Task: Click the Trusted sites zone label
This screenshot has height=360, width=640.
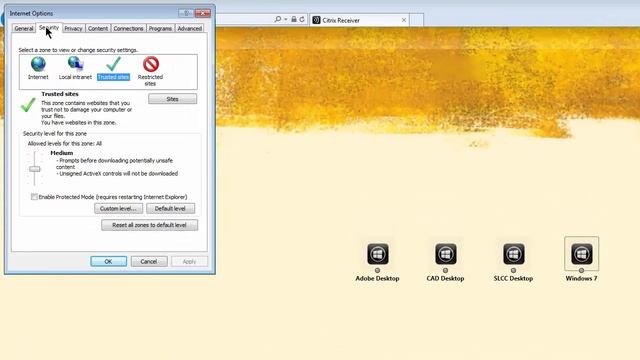Action: 113,77
